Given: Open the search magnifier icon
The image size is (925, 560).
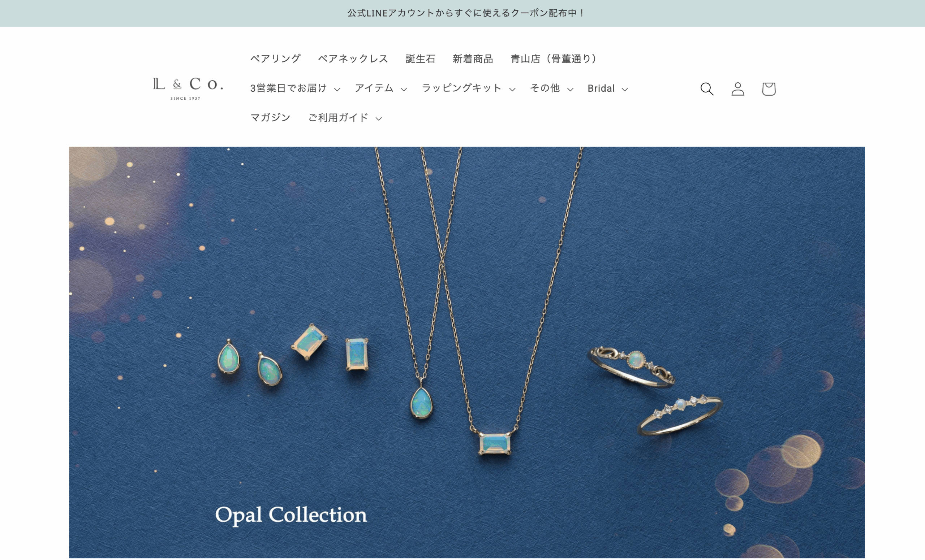Looking at the screenshot, I should [x=706, y=89].
